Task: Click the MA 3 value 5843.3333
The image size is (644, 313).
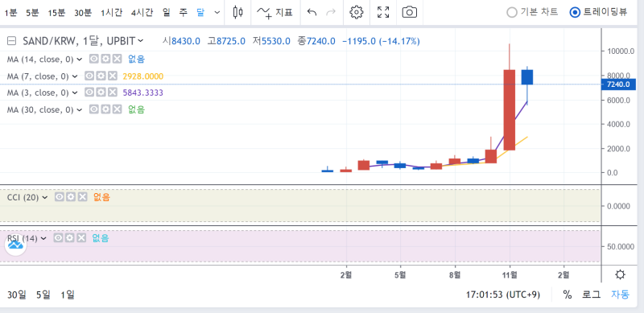Action: (143, 93)
